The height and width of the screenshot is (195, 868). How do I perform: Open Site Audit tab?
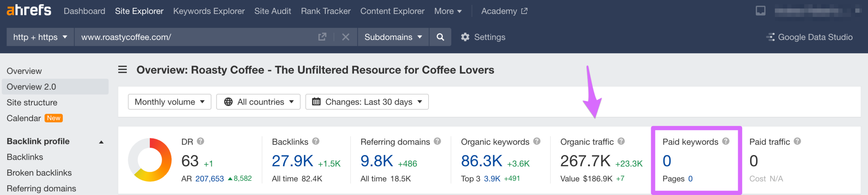(x=273, y=11)
